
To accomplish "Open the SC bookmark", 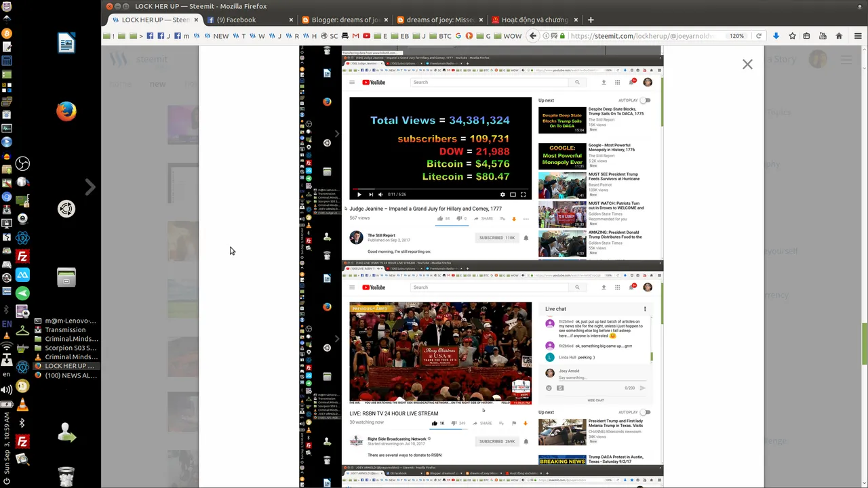I will tap(330, 36).
